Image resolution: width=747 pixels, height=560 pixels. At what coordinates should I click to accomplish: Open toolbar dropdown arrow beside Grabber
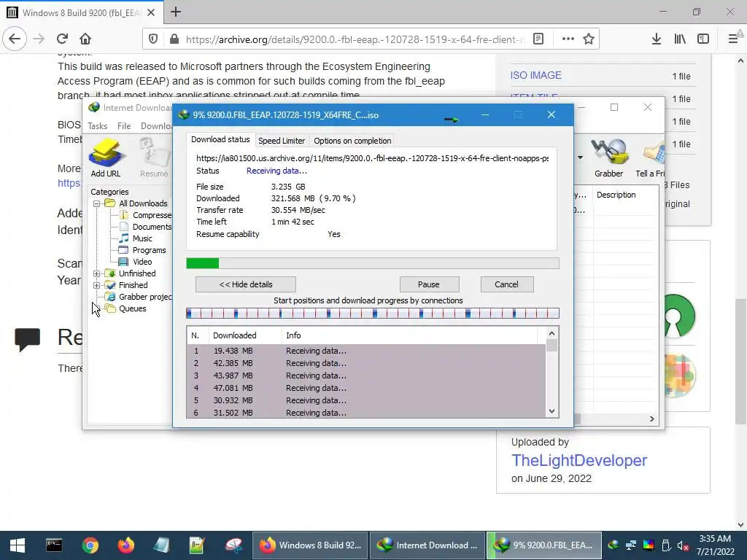[x=580, y=157]
